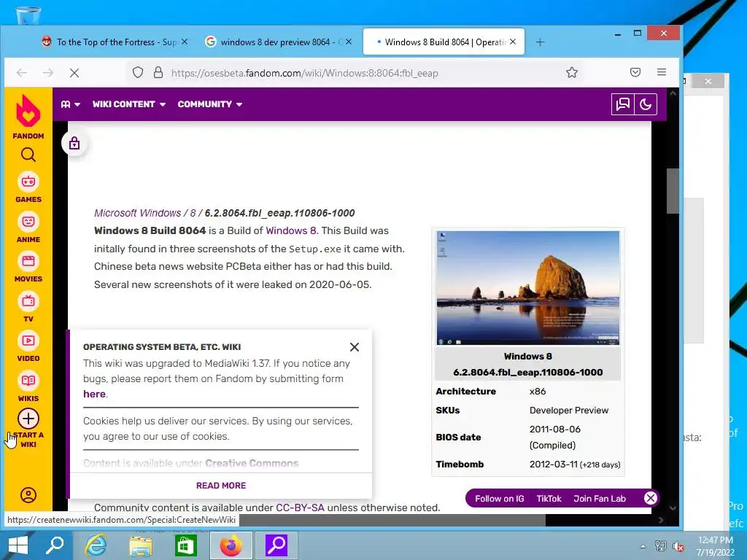Viewport: 747px width, 560px height.
Task: Open the Creative Commons link in the popup
Action: [252, 463]
